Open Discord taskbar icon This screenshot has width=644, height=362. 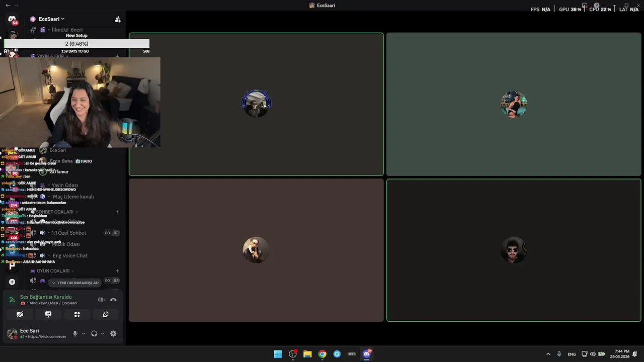367,354
